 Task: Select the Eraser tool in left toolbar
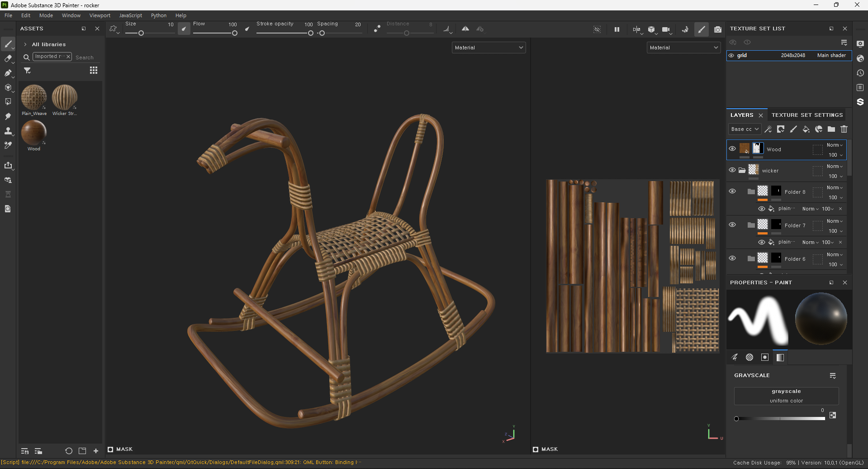point(8,58)
